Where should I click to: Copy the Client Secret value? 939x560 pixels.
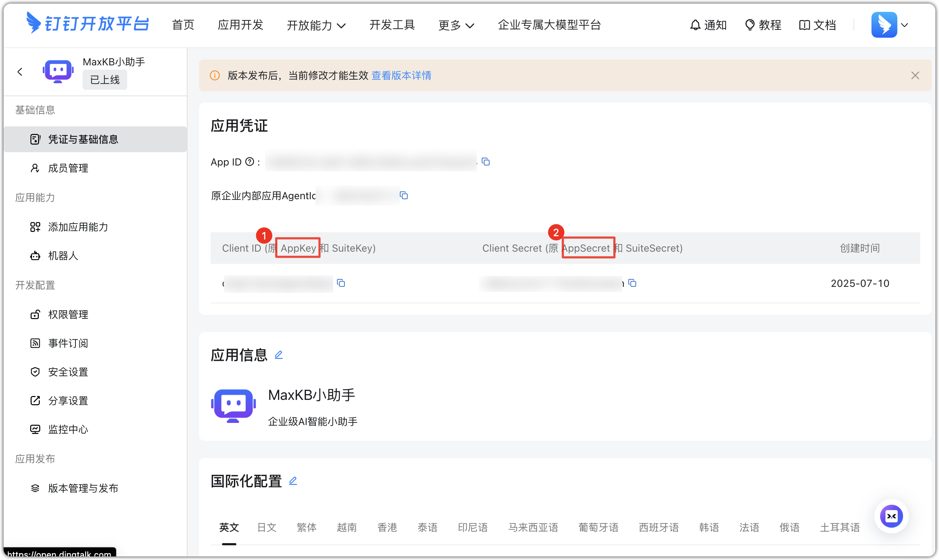(x=633, y=283)
